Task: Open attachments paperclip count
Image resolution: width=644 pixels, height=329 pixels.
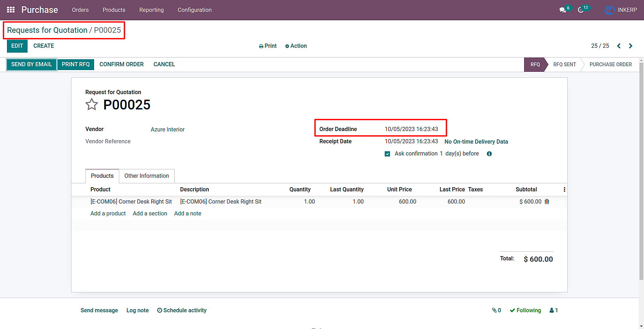Action: (496, 310)
